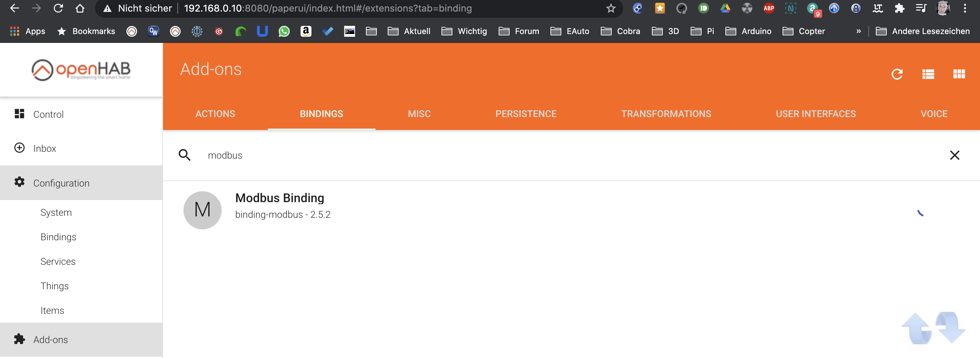Open the Copter bookmark folder
The image size is (980, 358).
(803, 31)
